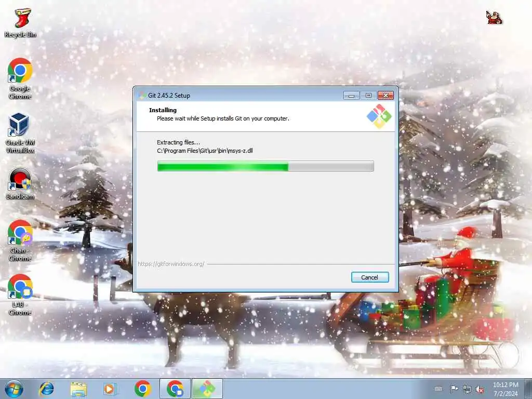532x399 pixels.
Task: Open the gitforwindows.org link
Action: (171, 264)
